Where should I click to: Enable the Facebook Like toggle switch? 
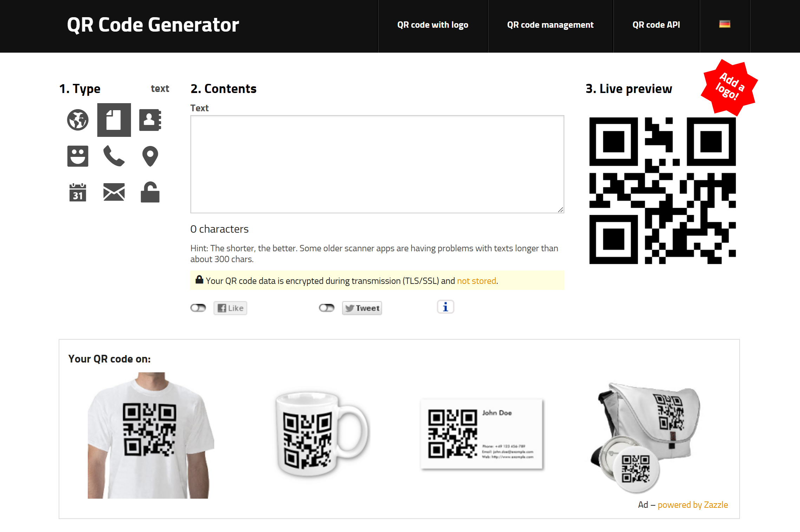pos(198,308)
